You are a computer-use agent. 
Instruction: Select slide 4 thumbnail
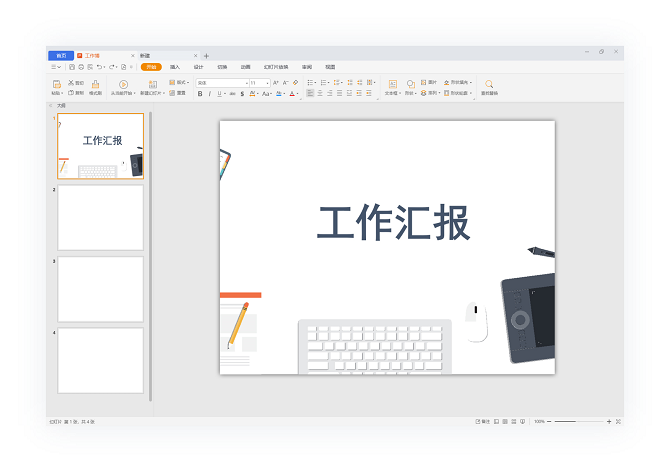tap(100, 361)
